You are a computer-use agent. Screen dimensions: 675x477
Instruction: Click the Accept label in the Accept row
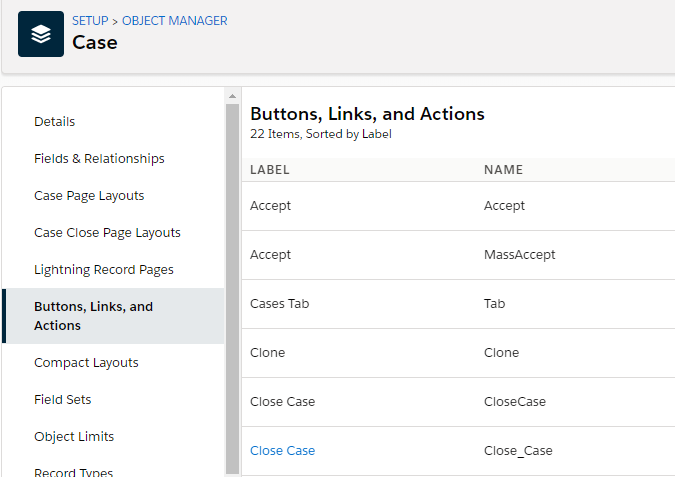[270, 206]
